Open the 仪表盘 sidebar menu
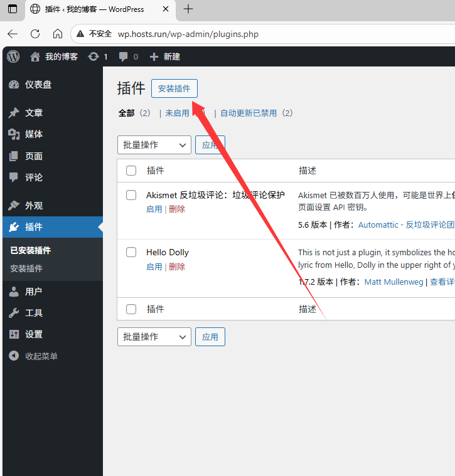 [x=38, y=85]
